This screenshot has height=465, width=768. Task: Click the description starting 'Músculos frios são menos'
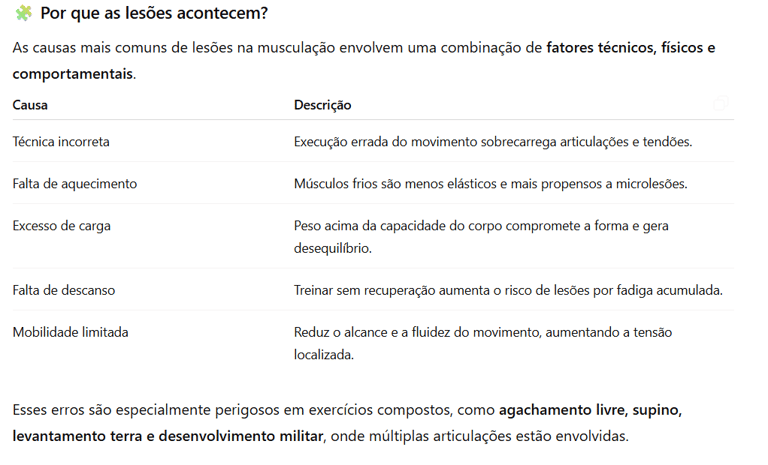coord(490,184)
